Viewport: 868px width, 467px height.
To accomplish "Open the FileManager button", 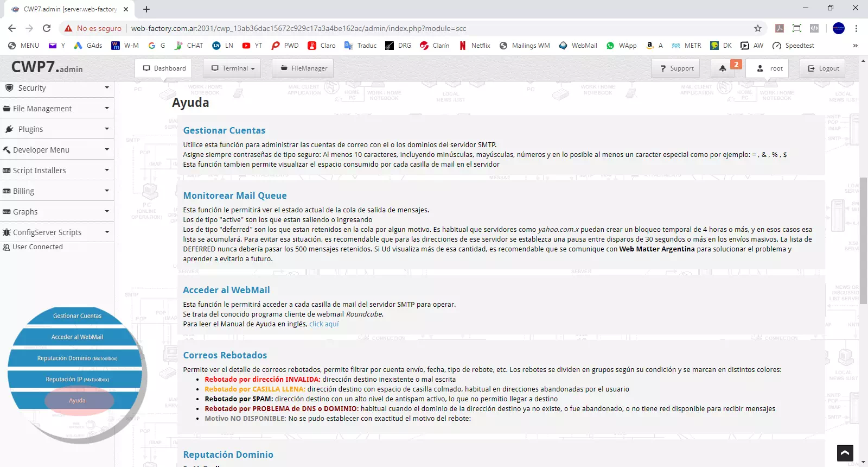I will coord(304,68).
